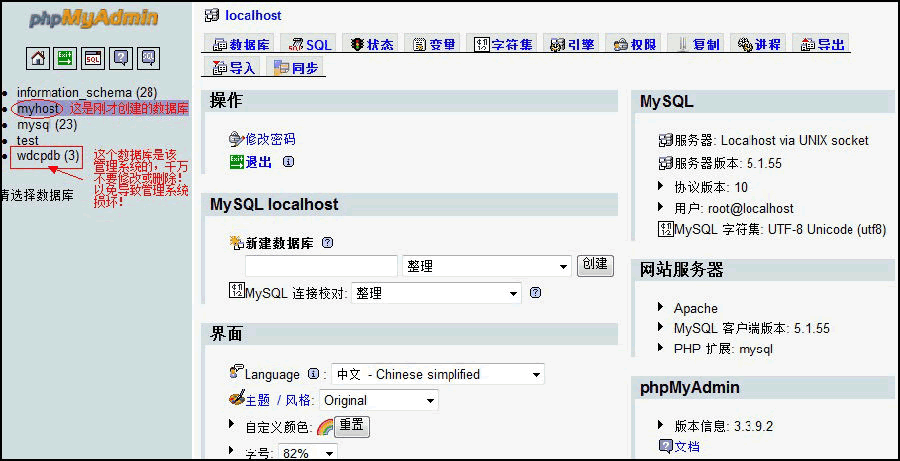Click the 主题 / 风格 link
Screen dimensions: 900x461
tap(278, 400)
